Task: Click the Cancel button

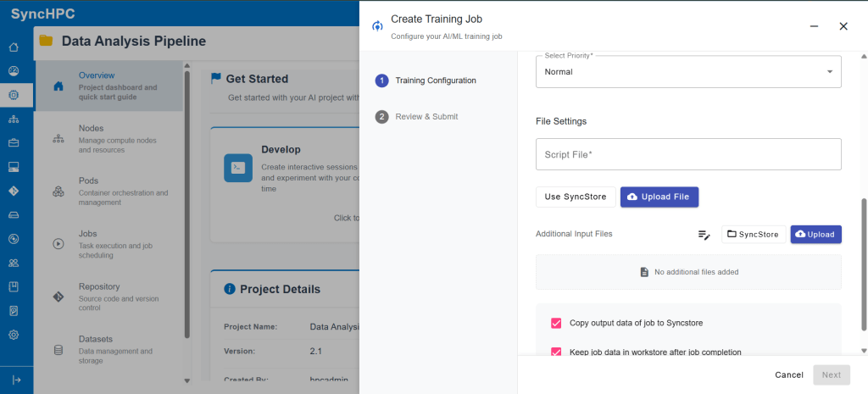Action: pyautogui.click(x=788, y=375)
